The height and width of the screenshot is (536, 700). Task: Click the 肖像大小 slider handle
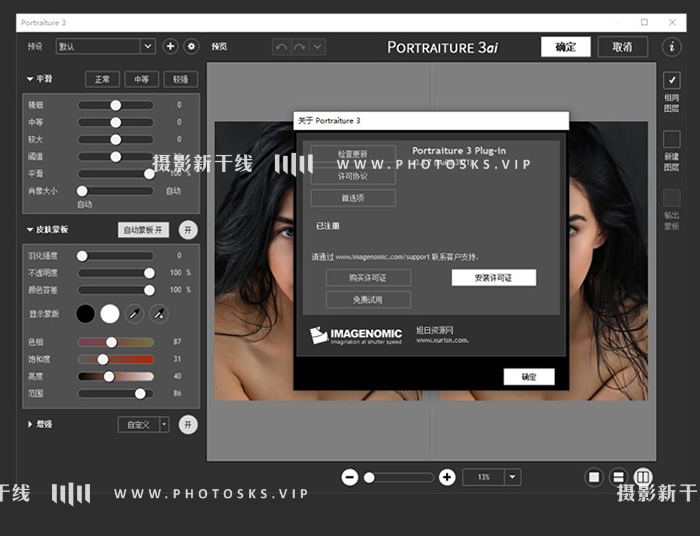pos(82,191)
